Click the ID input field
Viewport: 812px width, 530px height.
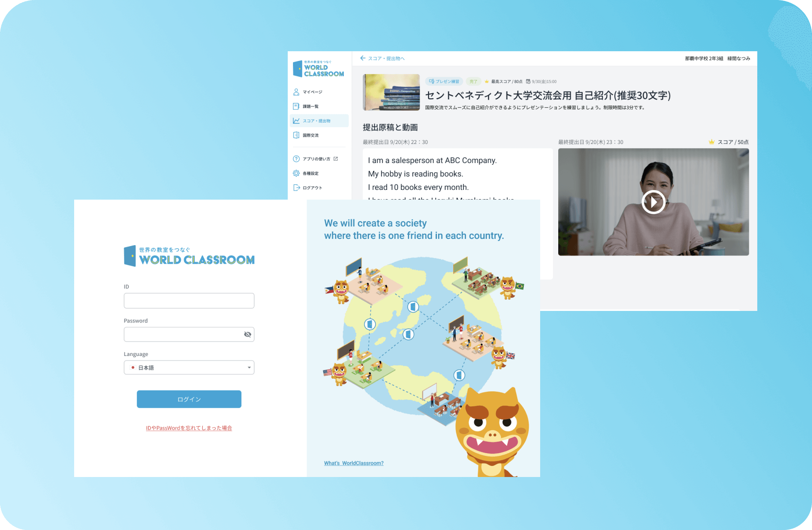[189, 301]
